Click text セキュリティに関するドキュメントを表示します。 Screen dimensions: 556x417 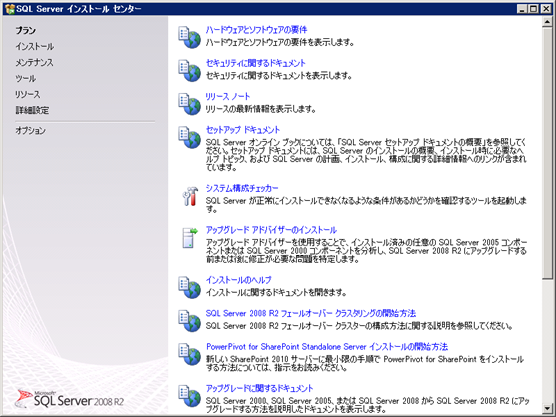[x=279, y=76]
